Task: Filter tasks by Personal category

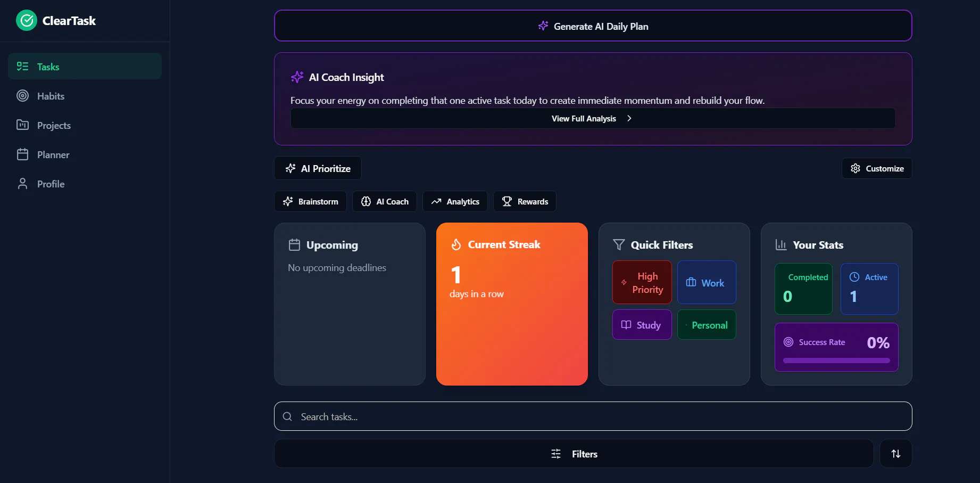Action: [x=707, y=324]
